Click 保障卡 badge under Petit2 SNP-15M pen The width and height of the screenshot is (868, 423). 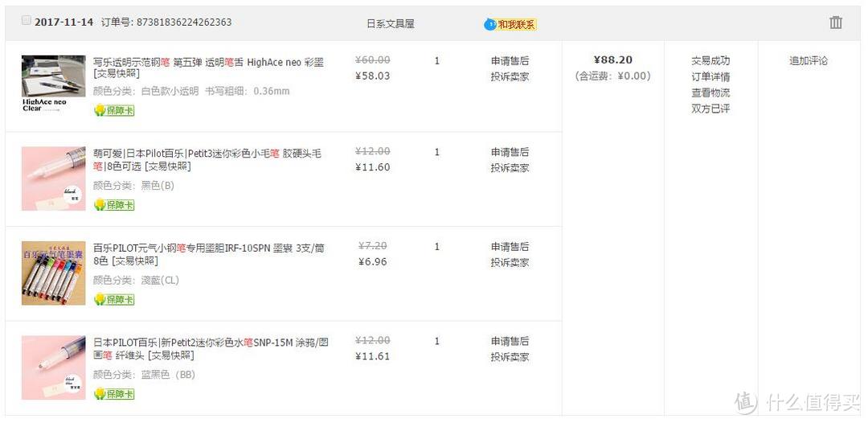tap(114, 394)
